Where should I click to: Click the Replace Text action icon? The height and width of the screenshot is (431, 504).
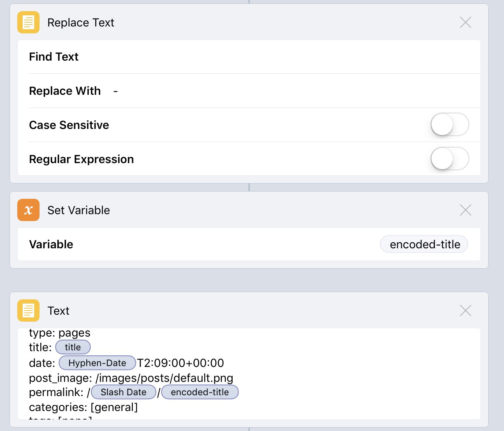coord(28,22)
